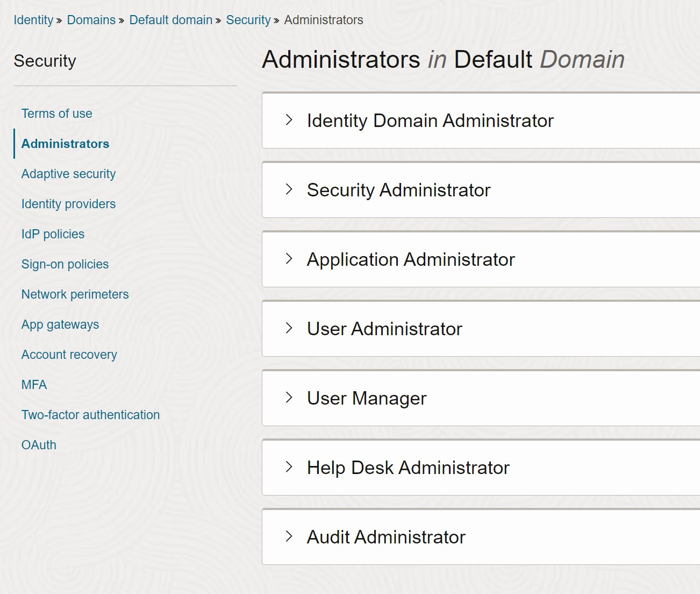Open App gateways section
Viewport: 700px width, 594px height.
(60, 324)
